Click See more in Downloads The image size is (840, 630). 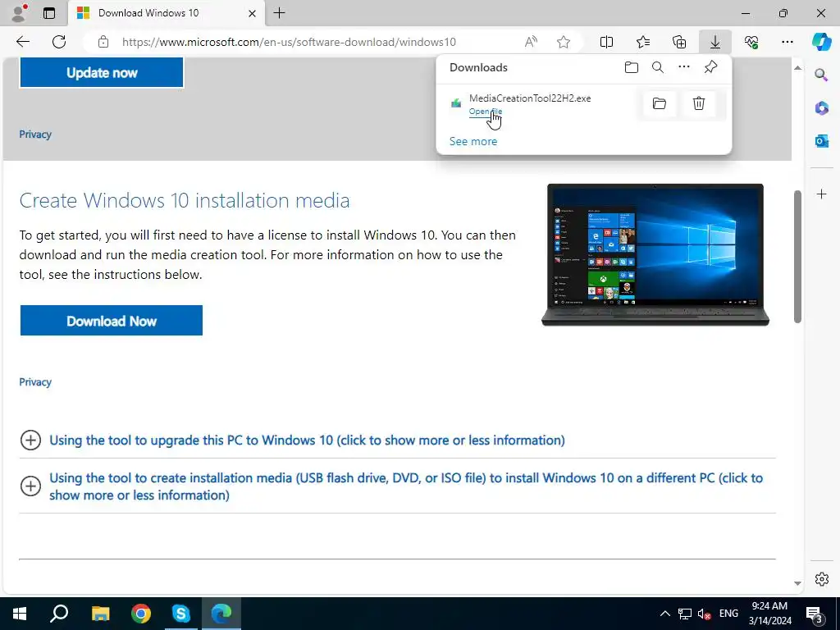point(473,141)
